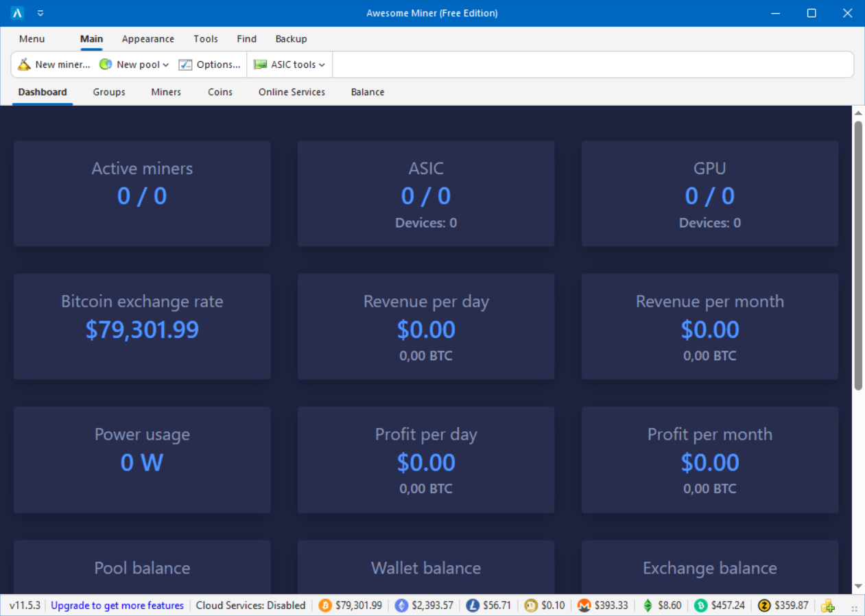
Task: Click the Bitcoin Cash green icon in status bar
Action: tap(700, 605)
